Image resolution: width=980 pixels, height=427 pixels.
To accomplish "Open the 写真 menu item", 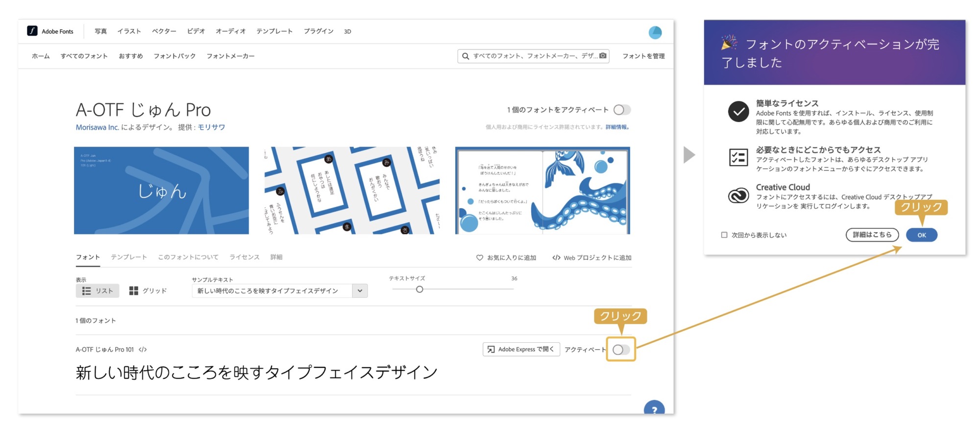I will 101,31.
